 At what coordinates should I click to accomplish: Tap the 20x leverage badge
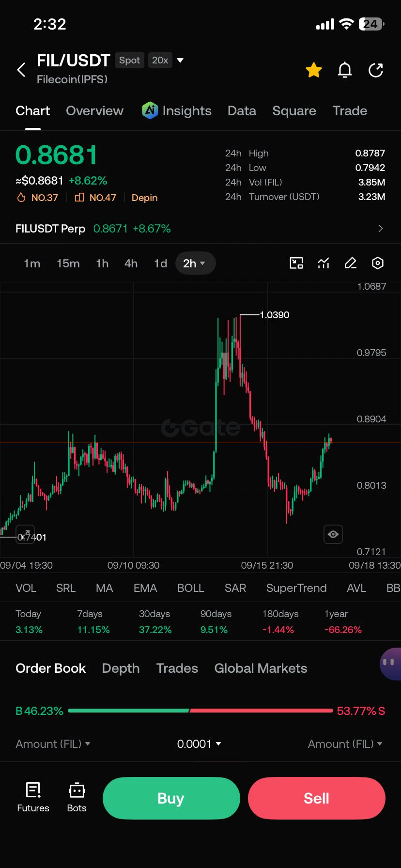[x=160, y=60]
